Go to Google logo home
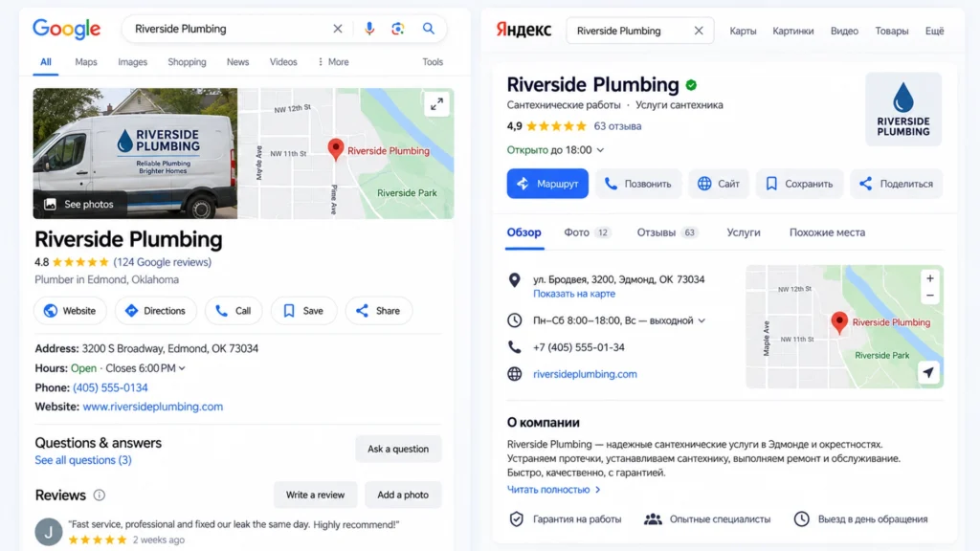This screenshot has height=551, width=980. pos(66,29)
